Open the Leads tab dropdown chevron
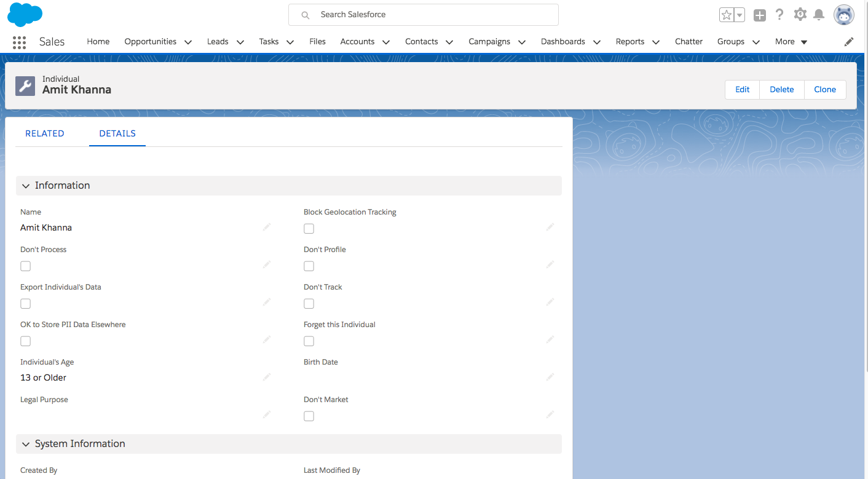Image resolution: width=868 pixels, height=479 pixels. [x=240, y=42]
